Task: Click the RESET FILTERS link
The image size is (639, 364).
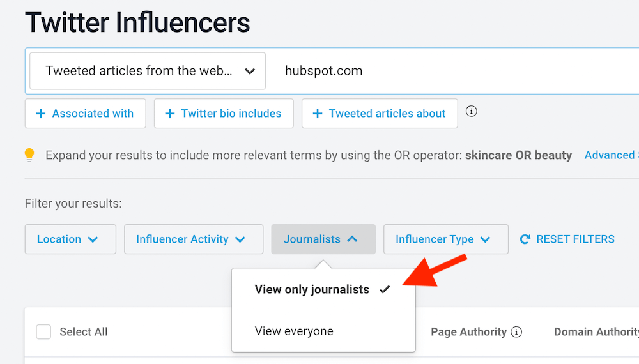Action: tap(574, 239)
